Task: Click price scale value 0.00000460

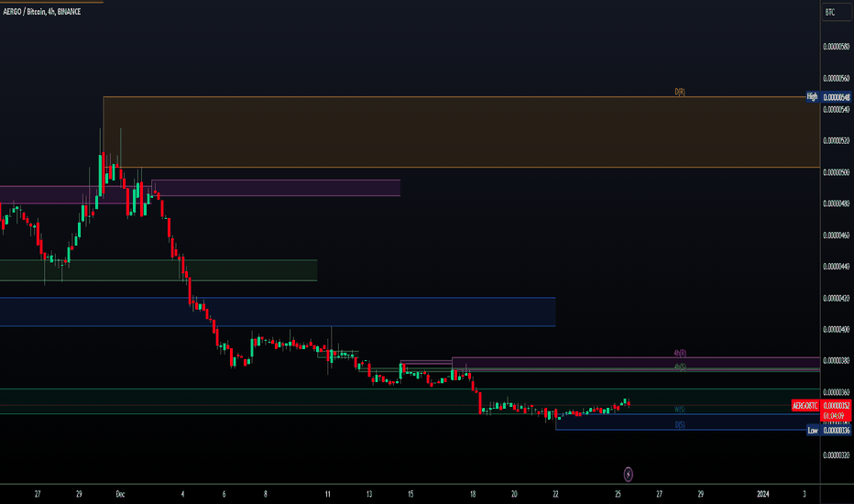Action: 837,236
